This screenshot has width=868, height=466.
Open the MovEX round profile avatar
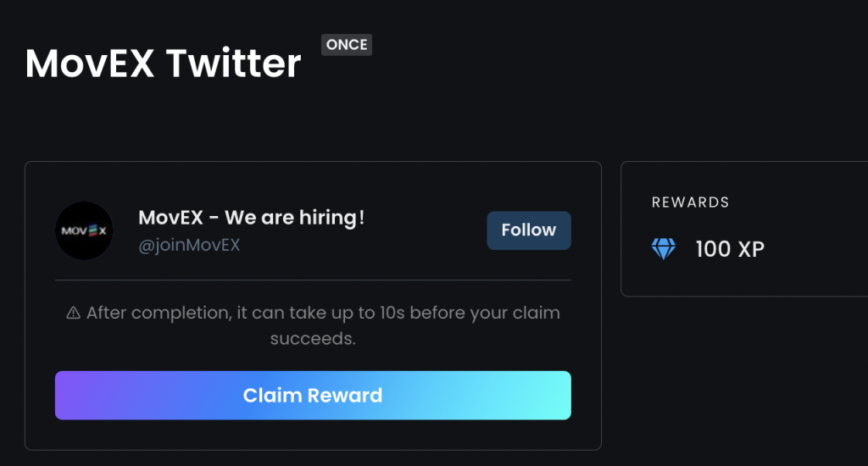[x=84, y=230]
